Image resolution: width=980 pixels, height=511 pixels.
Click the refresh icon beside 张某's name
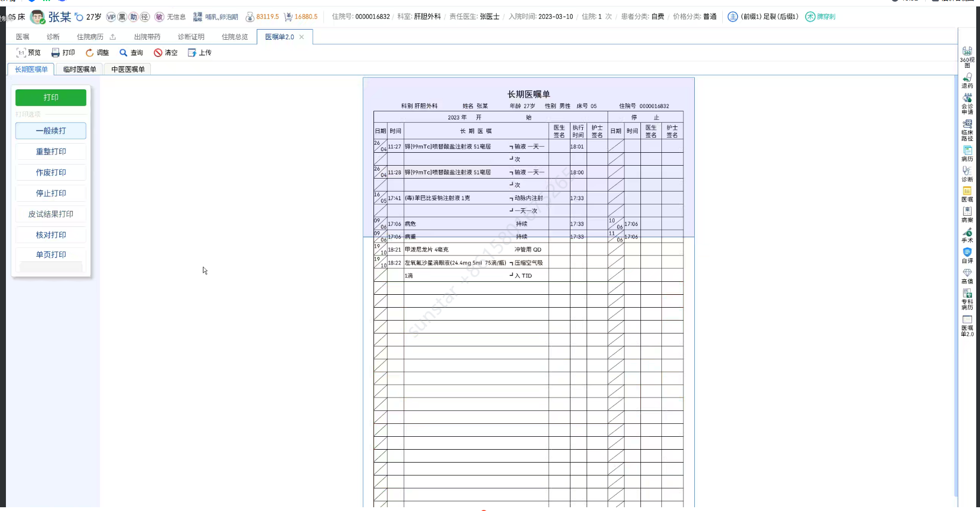(79, 17)
